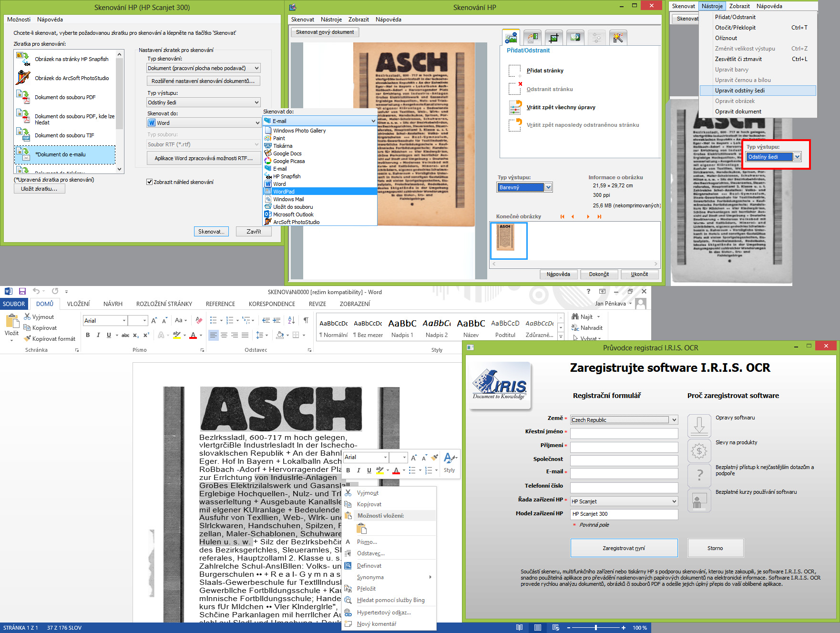
Task: Open the Crop tool tab in HP preview
Action: [x=553, y=37]
